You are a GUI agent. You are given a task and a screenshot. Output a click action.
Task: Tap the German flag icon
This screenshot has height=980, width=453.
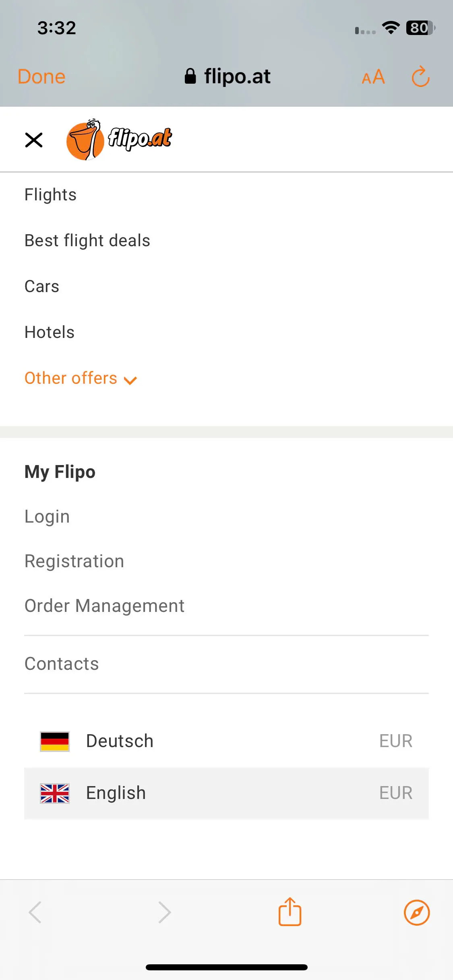55,741
